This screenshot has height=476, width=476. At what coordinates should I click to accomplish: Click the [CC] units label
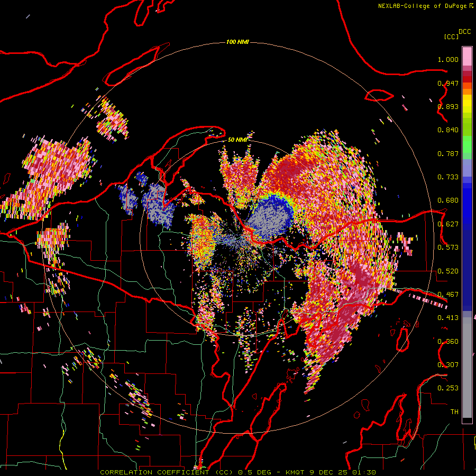(451, 36)
